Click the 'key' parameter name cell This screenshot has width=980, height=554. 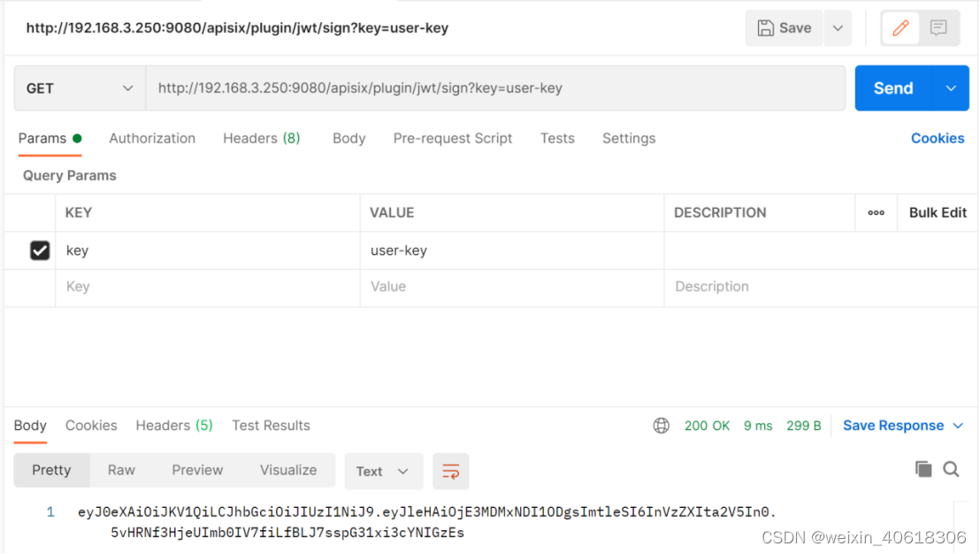(x=208, y=250)
